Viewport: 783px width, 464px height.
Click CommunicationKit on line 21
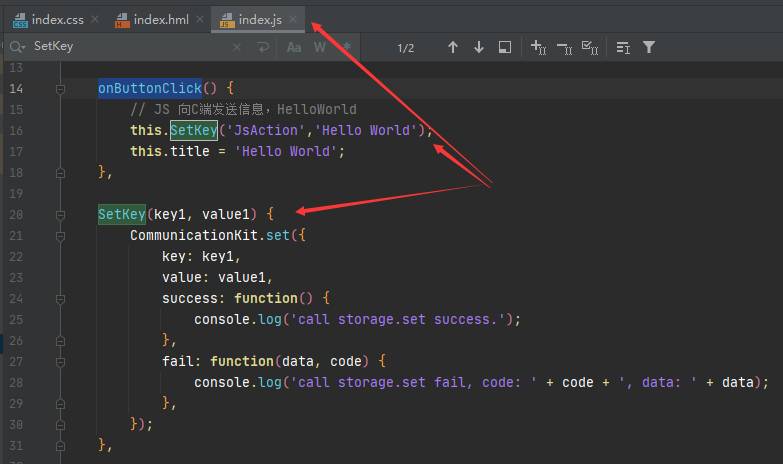[194, 235]
